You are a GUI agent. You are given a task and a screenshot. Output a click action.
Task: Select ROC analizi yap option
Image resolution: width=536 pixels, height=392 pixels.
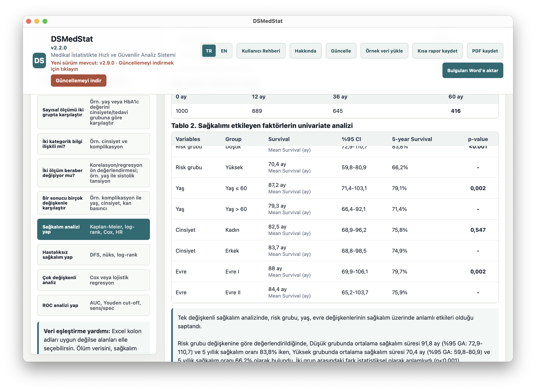click(93, 306)
